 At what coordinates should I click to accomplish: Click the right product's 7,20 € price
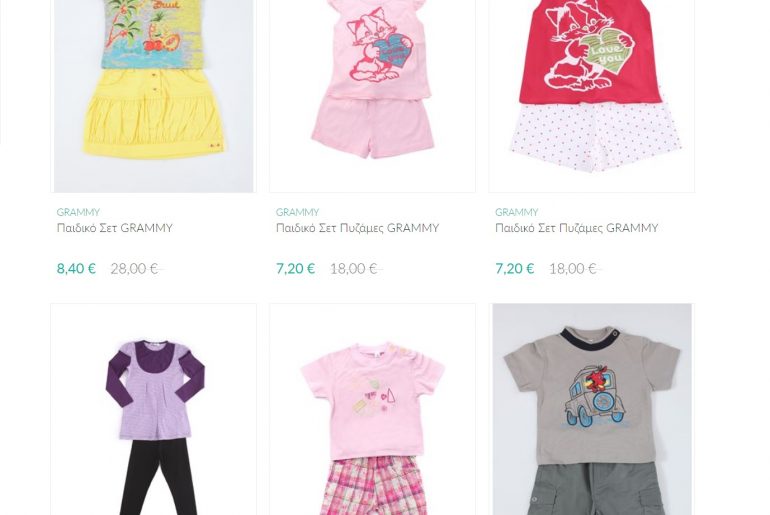click(515, 269)
